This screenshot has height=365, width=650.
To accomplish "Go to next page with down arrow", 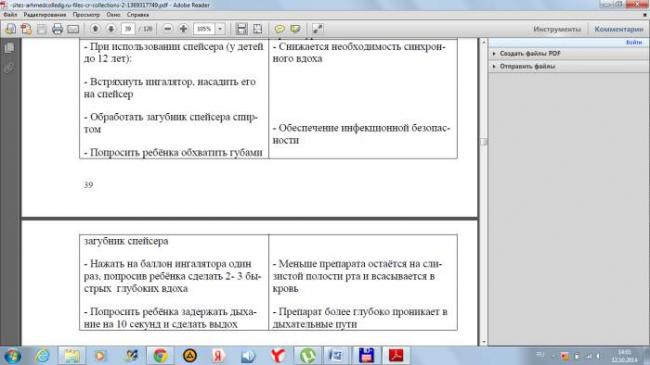I will click(111, 29).
